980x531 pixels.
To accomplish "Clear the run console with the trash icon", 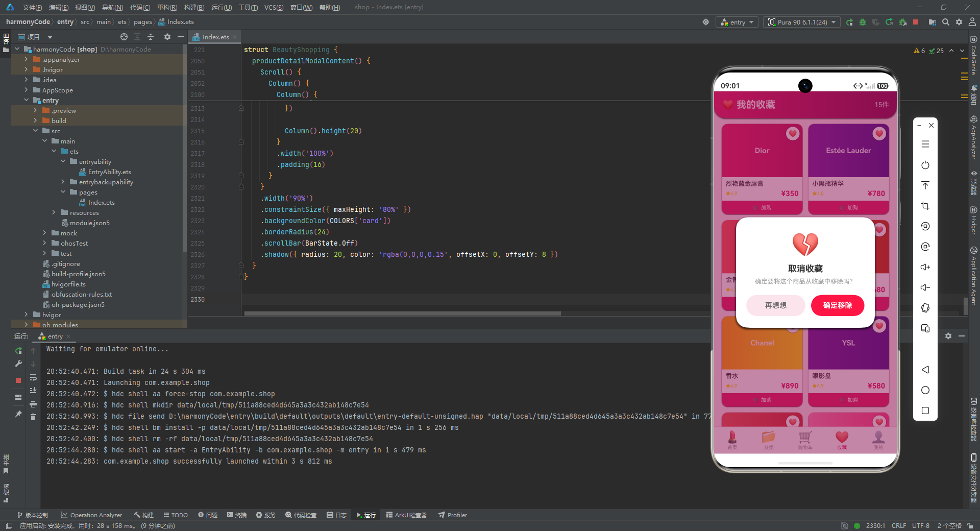I will [33, 417].
